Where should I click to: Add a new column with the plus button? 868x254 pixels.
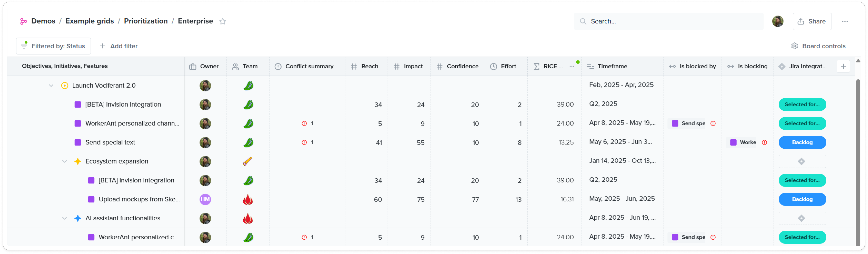pyautogui.click(x=843, y=66)
